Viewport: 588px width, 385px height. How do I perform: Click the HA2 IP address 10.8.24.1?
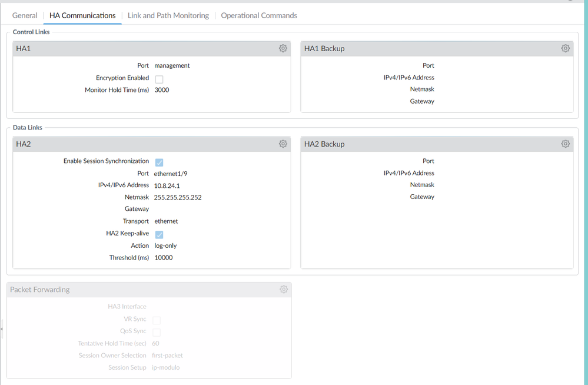167,185
